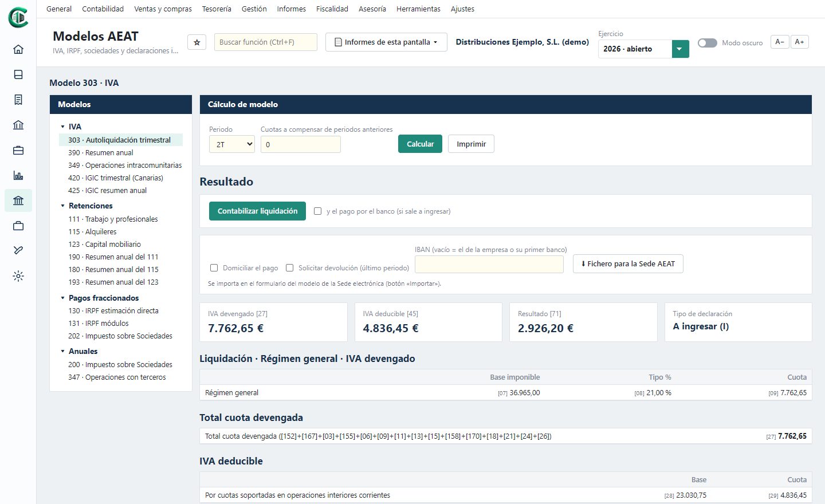Enable Domiciliar el pago checkbox
Viewport: 825px width, 504px height.
pyautogui.click(x=214, y=268)
